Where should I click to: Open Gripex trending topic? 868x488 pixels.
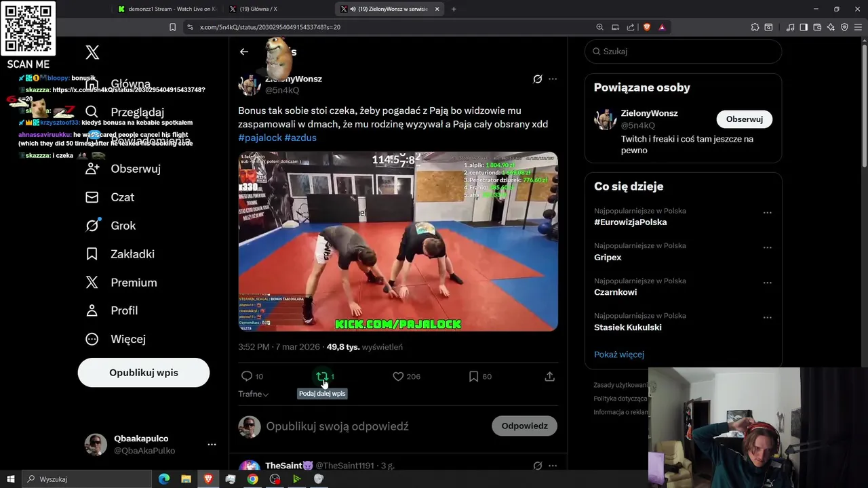pyautogui.click(x=608, y=258)
